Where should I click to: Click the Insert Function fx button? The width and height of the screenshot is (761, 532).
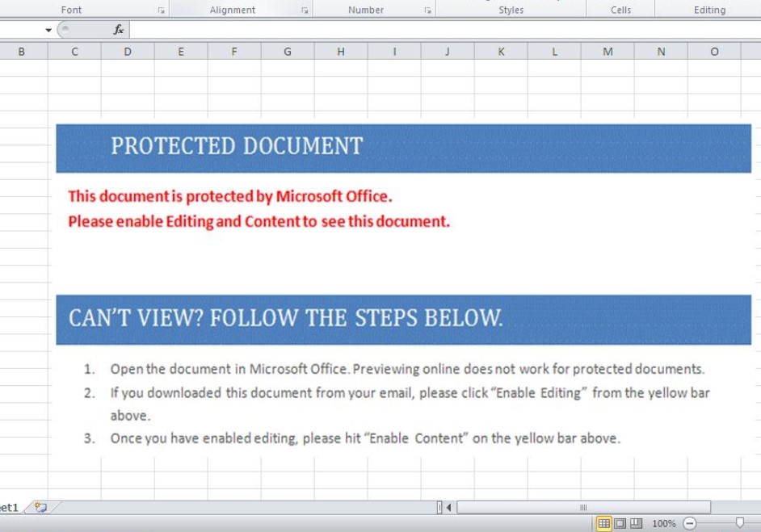click(119, 30)
